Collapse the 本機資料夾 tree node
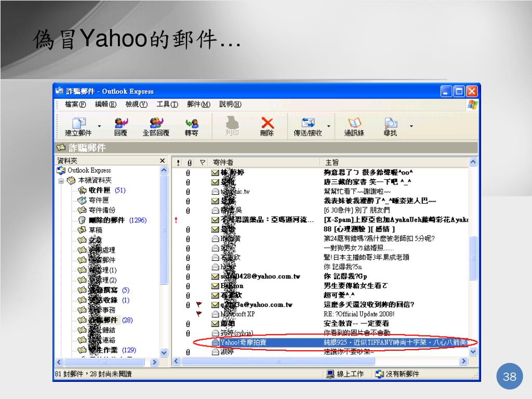 point(61,180)
